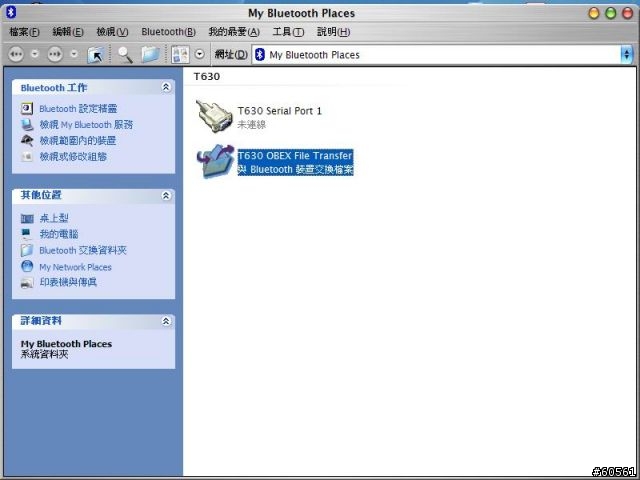The image size is (640, 480).
Task: Open the Forward button history dropdown
Action: [74, 53]
